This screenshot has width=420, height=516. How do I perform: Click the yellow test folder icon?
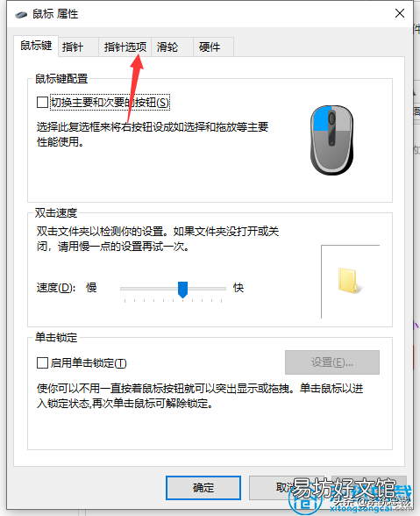point(349,281)
